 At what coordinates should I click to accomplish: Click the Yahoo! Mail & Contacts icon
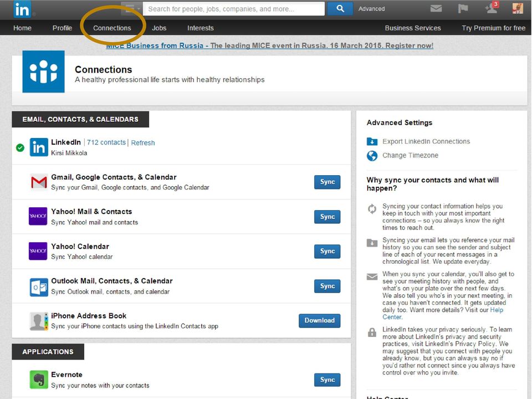[x=38, y=216]
